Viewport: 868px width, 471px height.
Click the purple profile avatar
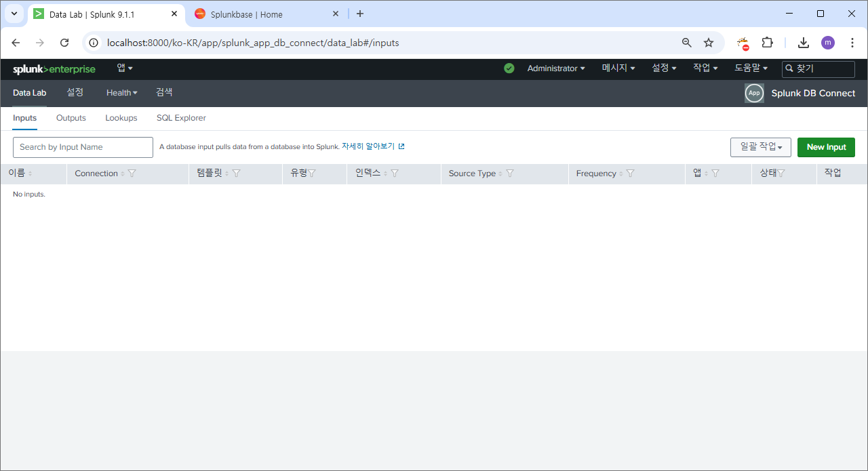pos(828,43)
